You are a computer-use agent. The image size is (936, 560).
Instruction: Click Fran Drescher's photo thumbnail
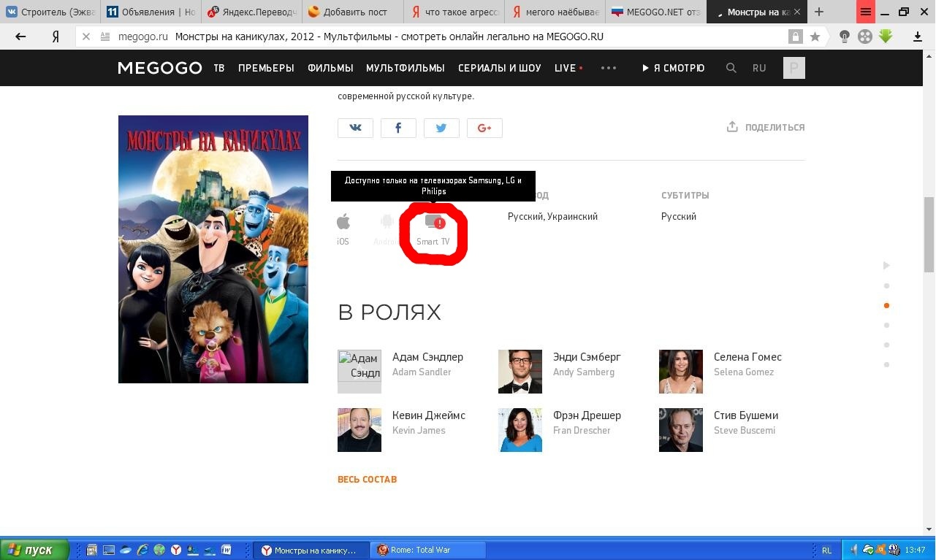520,430
